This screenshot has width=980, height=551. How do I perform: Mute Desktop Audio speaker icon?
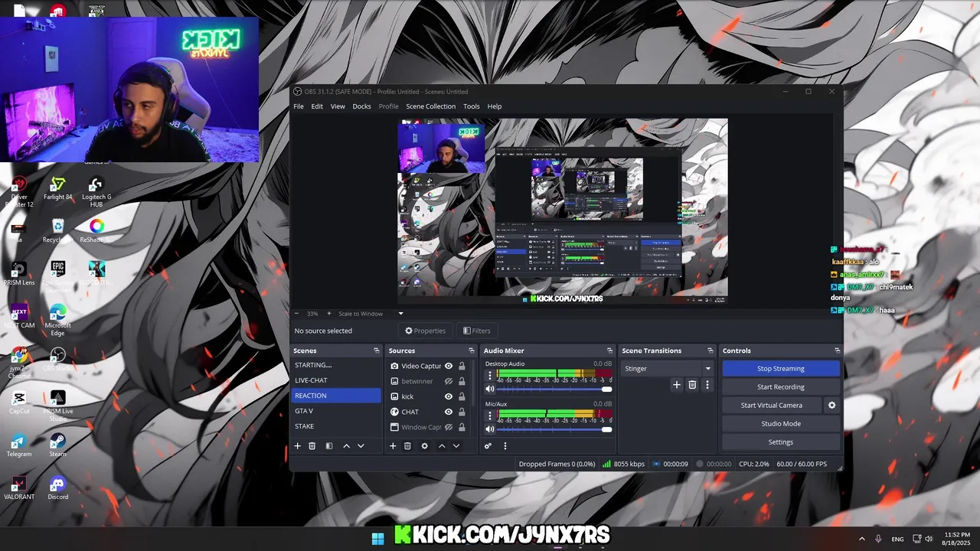490,389
